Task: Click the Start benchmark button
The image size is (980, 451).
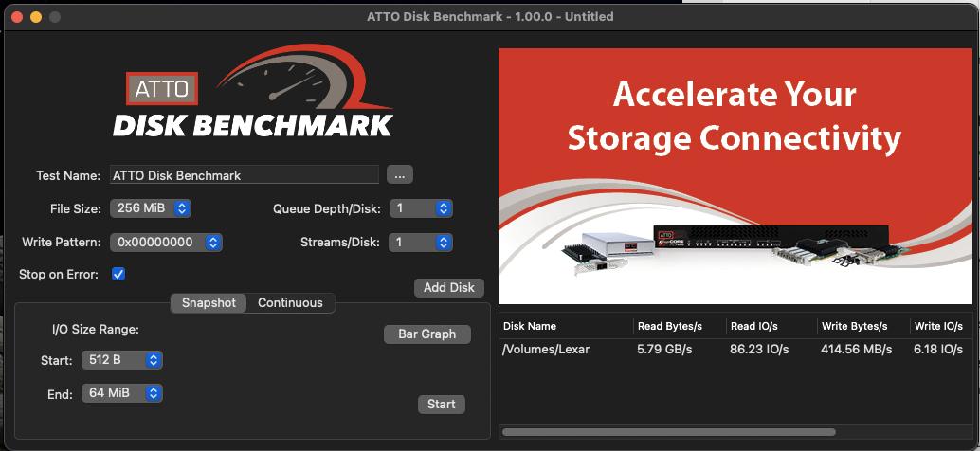Action: pos(442,405)
